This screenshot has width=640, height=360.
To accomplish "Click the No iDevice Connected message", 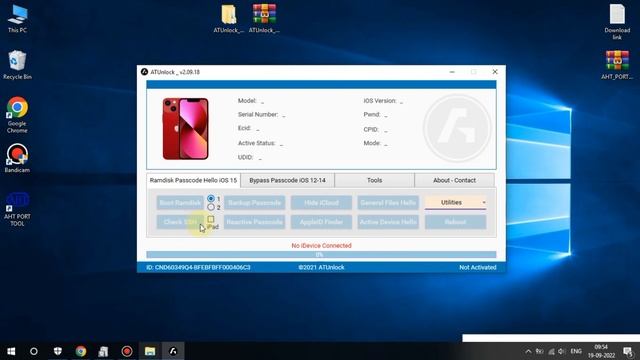I will (321, 246).
